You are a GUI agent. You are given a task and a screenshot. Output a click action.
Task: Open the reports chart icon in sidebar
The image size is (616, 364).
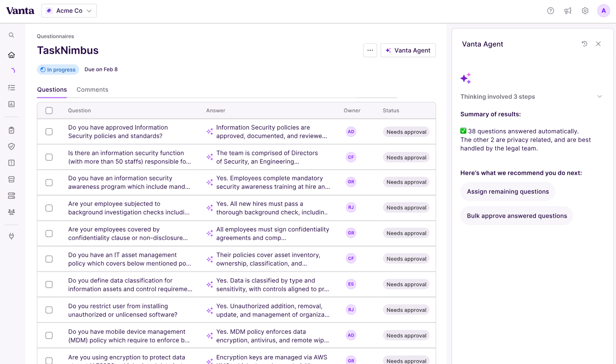(11, 104)
